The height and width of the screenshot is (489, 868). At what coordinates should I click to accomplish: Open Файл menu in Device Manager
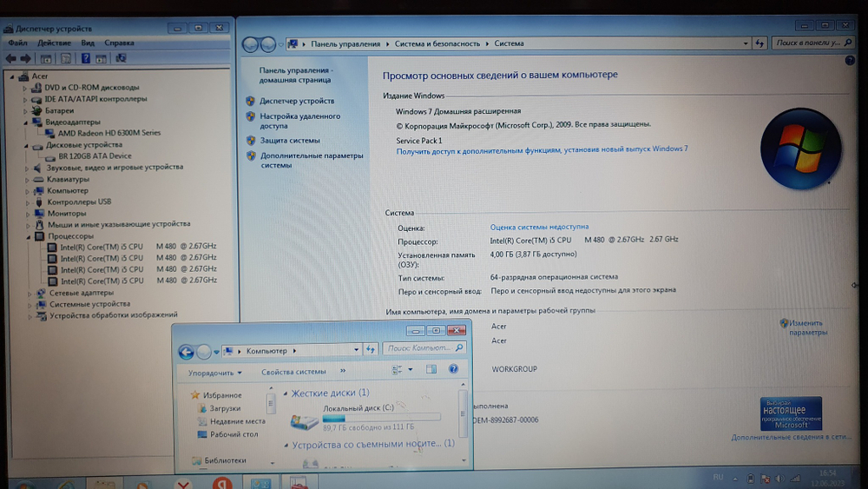(x=17, y=43)
